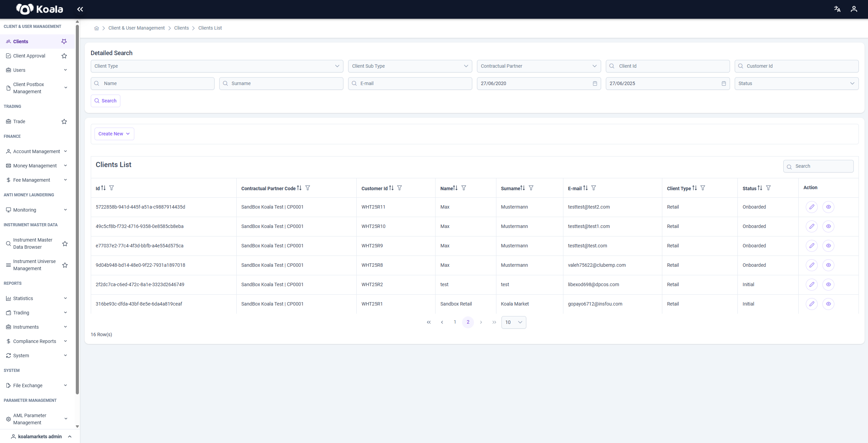Image resolution: width=868 pixels, height=443 pixels.
Task: Edit client WHT25R8 with pencil icon
Action: (812, 265)
